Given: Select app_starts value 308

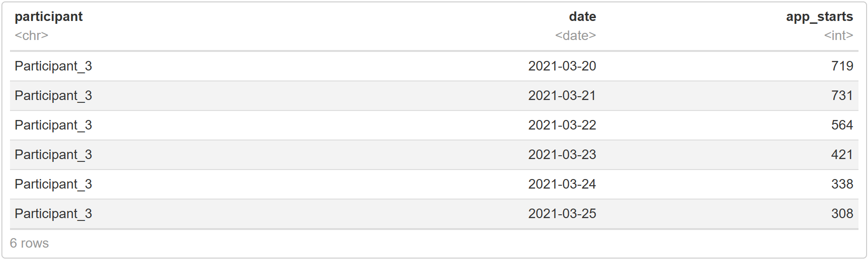Looking at the screenshot, I should 842,214.
